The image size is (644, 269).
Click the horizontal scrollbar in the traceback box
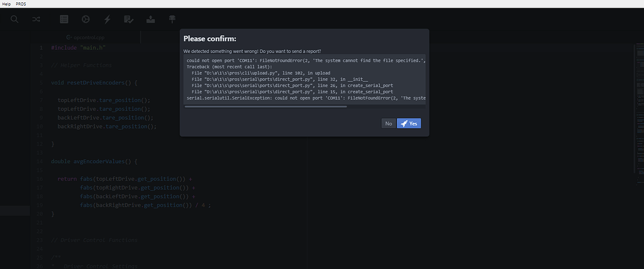coord(265,107)
